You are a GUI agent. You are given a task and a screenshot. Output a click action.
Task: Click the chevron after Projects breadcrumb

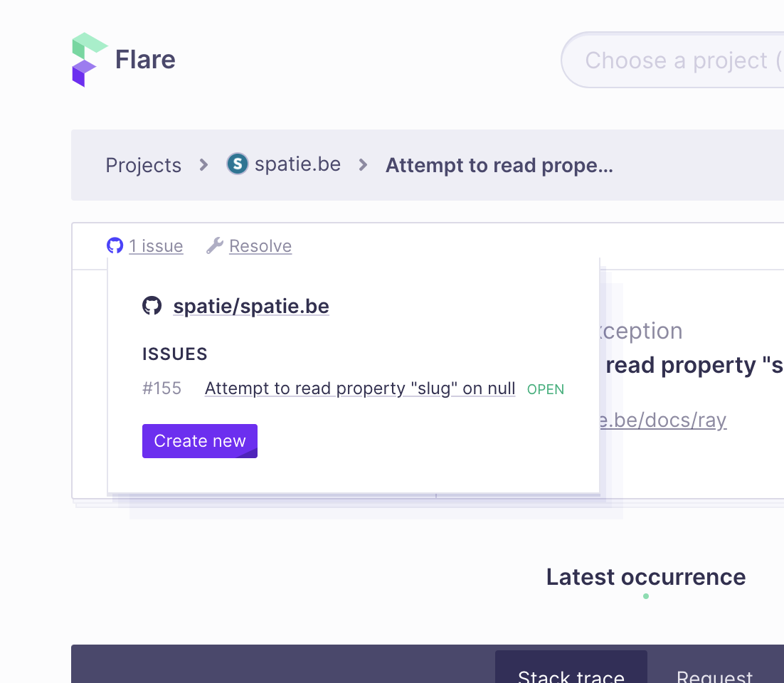coord(203,164)
